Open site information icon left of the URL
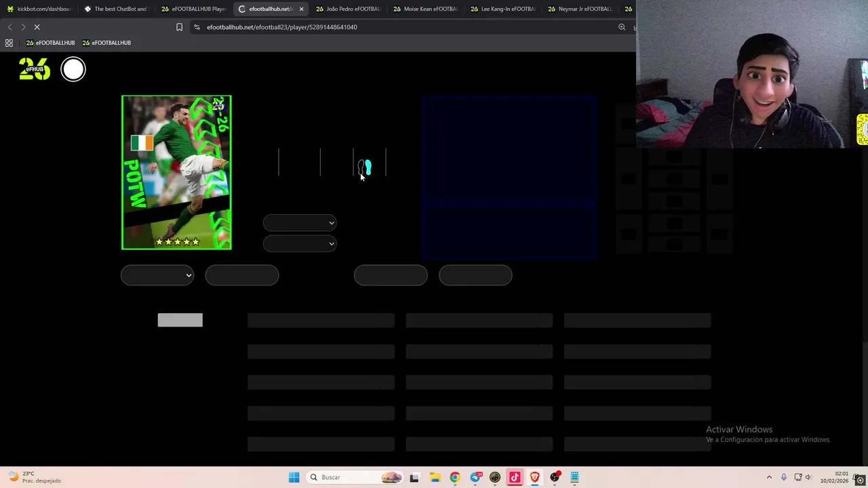 point(197,27)
